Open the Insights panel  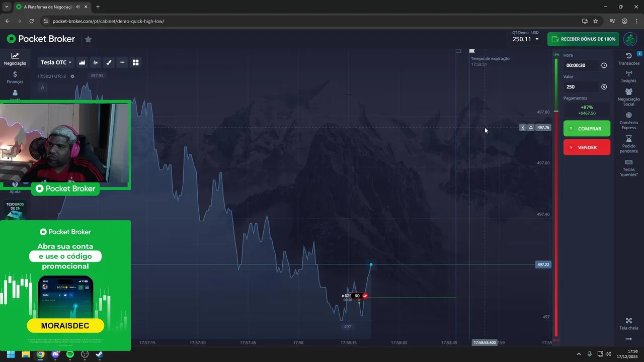pyautogui.click(x=629, y=76)
